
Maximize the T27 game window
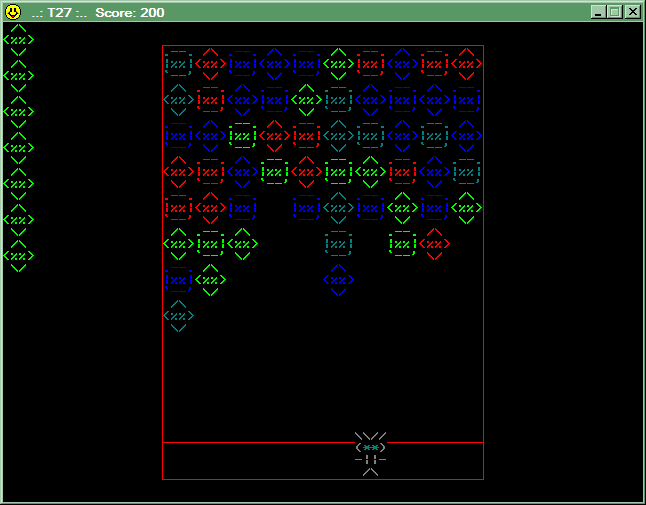point(615,12)
